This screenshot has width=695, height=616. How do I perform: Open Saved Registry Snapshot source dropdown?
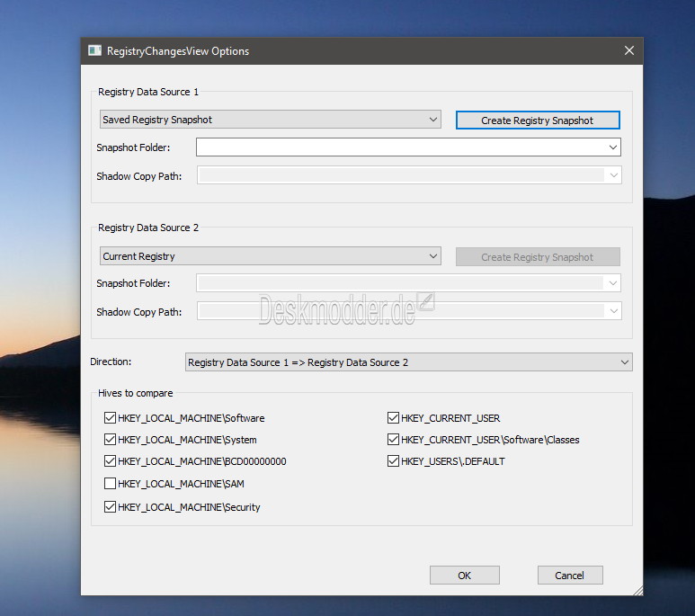coord(271,120)
